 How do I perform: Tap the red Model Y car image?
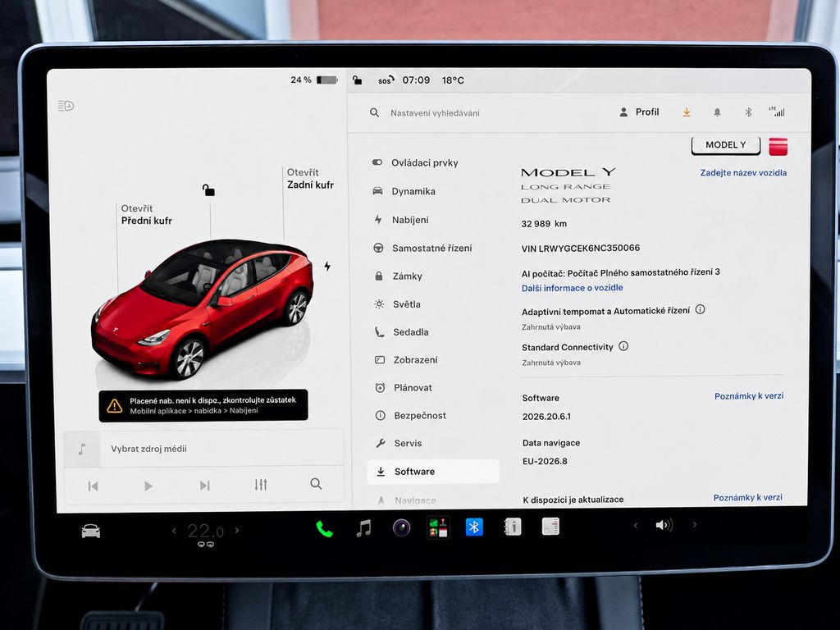[203, 308]
